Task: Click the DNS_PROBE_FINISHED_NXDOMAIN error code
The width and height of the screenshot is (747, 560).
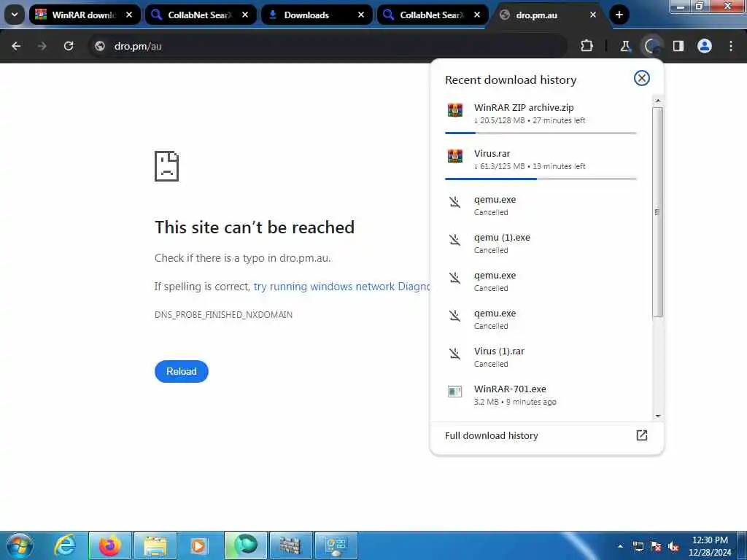Action: coord(223,315)
